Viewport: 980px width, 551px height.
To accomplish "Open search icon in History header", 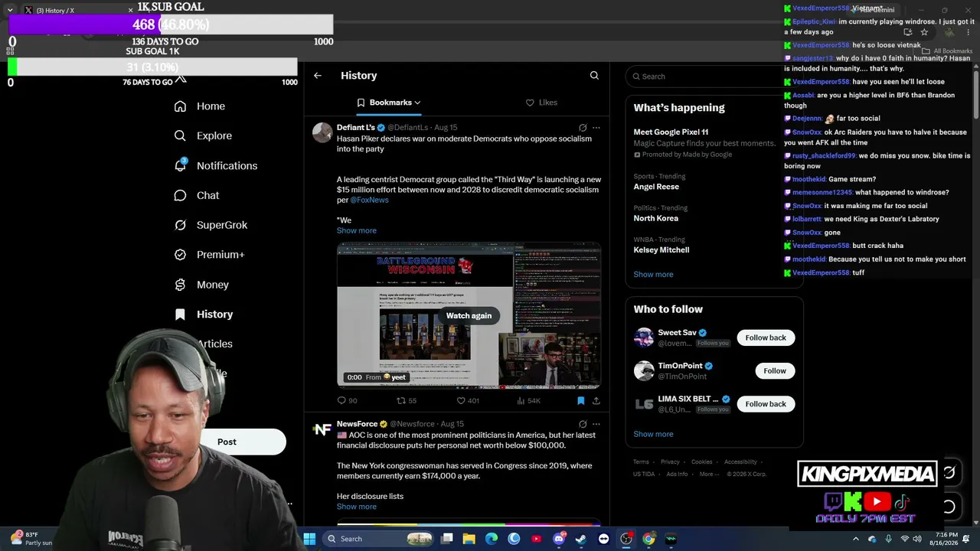I will [x=594, y=76].
